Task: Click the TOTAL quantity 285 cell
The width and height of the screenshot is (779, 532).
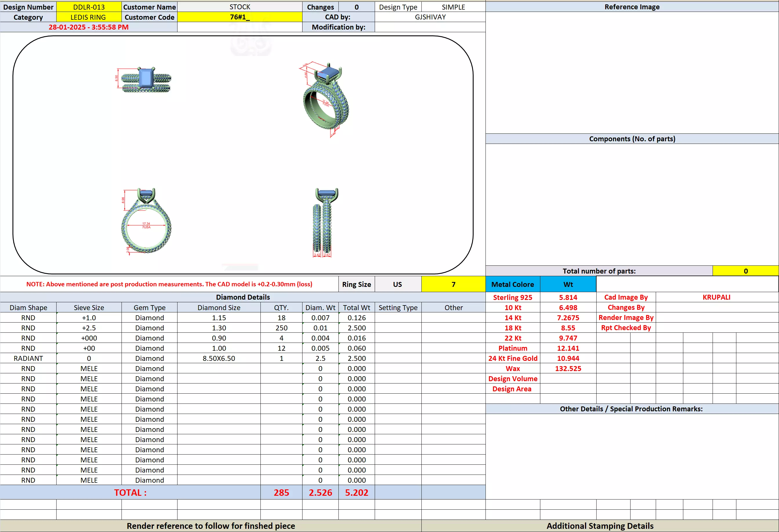Action: pyautogui.click(x=281, y=493)
